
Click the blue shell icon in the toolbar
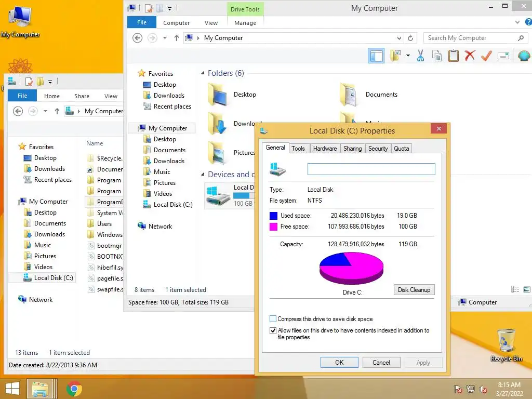[x=524, y=56]
